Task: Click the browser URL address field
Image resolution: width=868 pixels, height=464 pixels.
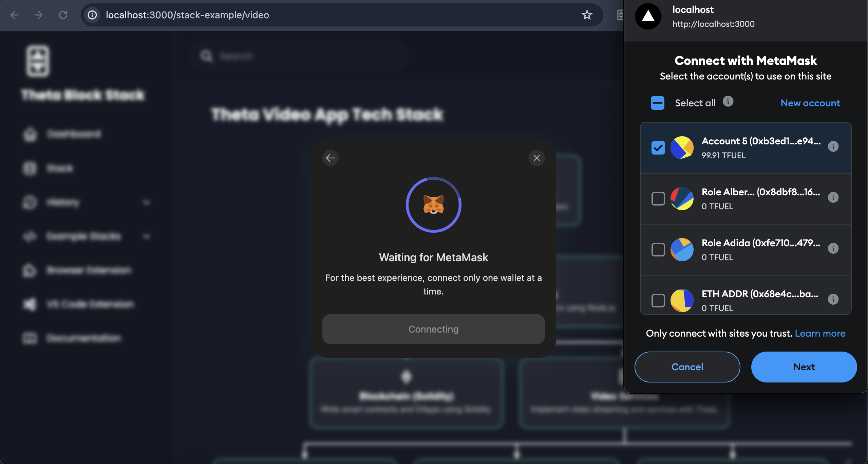Action: 339,15
